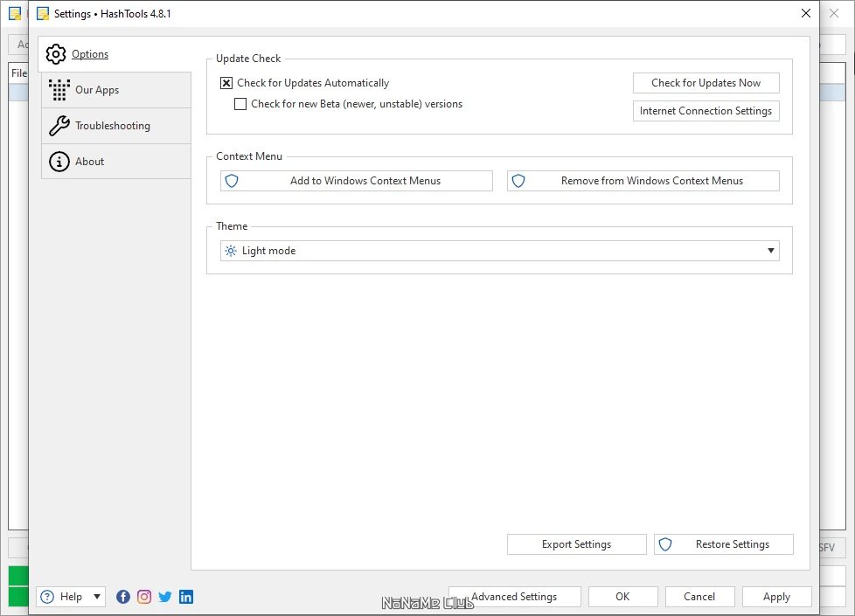855x616 pixels.
Task: Click the Our Apps grid icon
Action: 59,90
